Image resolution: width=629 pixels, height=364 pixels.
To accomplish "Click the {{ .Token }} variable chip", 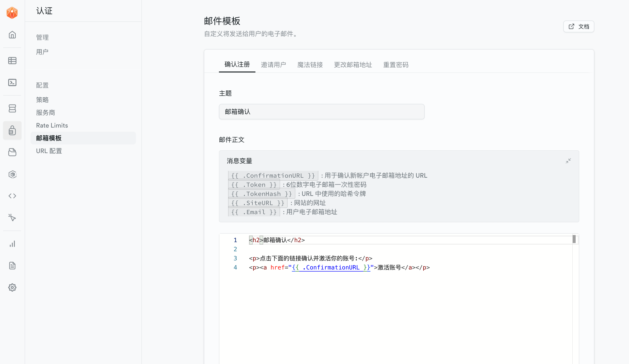I will pos(254,185).
